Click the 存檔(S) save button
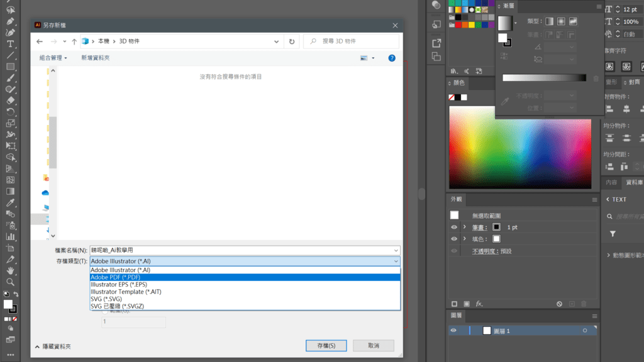Image resolution: width=644 pixels, height=362 pixels. [326, 346]
